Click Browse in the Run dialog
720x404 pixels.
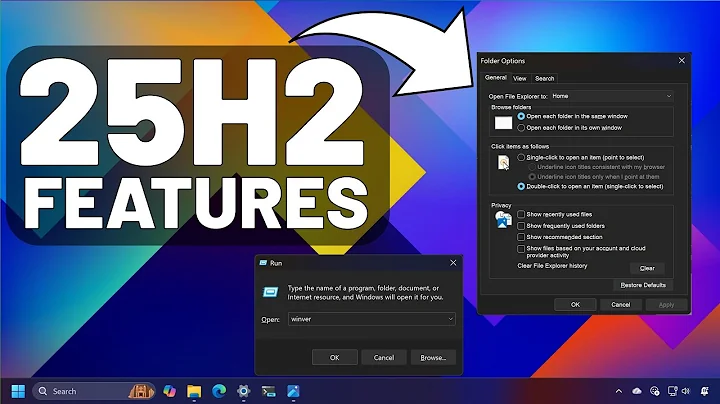coord(433,357)
